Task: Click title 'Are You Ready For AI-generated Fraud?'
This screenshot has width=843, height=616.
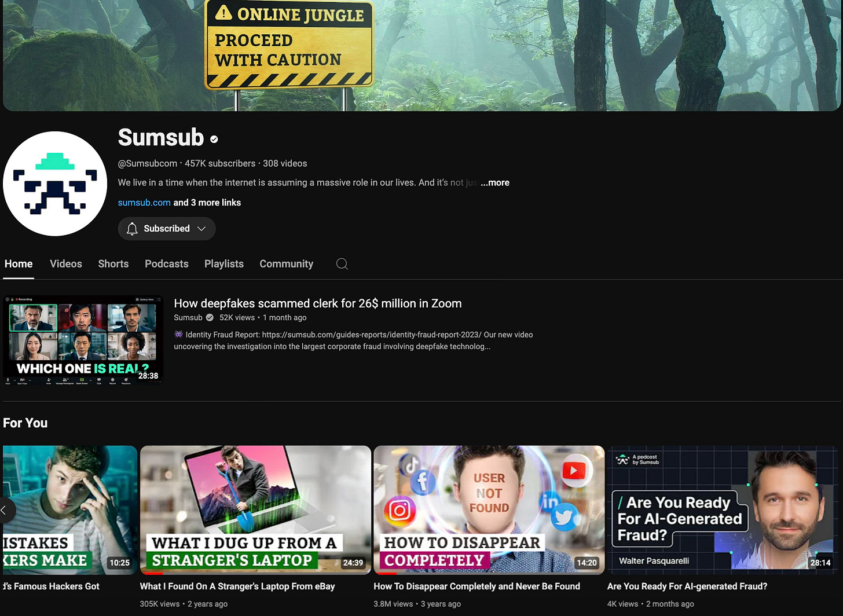Action: pos(687,586)
